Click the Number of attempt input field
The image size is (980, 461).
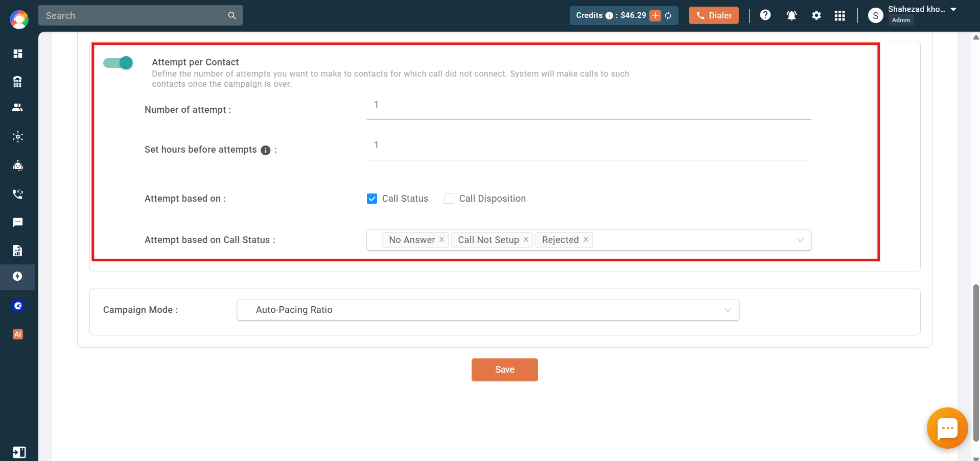pyautogui.click(x=589, y=106)
